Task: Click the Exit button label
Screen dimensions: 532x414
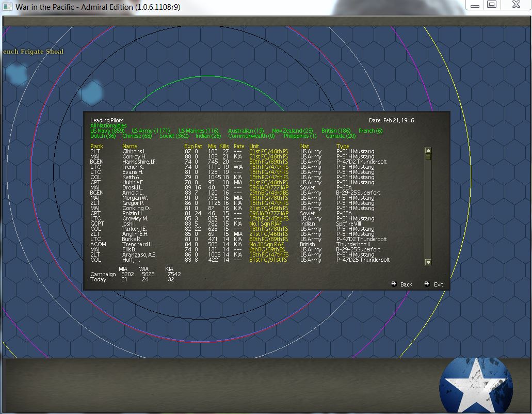Action: (439, 284)
